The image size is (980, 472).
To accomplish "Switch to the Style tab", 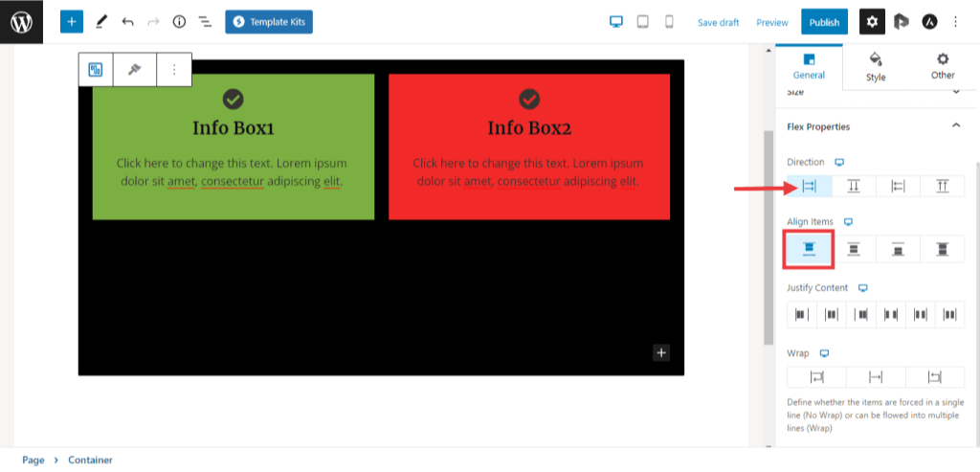I will 876,66.
